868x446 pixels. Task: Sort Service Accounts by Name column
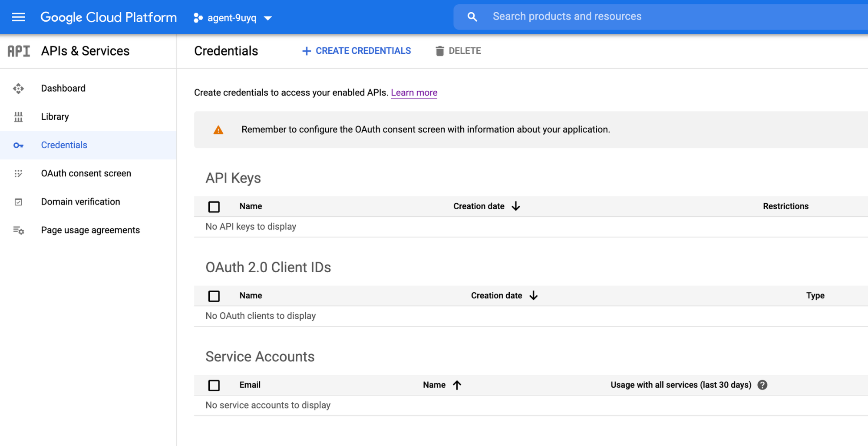[434, 385]
